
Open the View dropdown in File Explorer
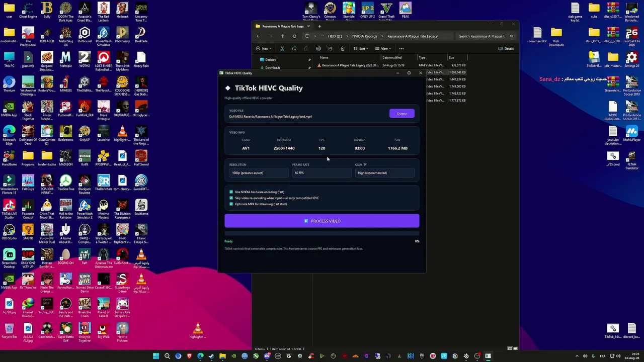tap(383, 49)
